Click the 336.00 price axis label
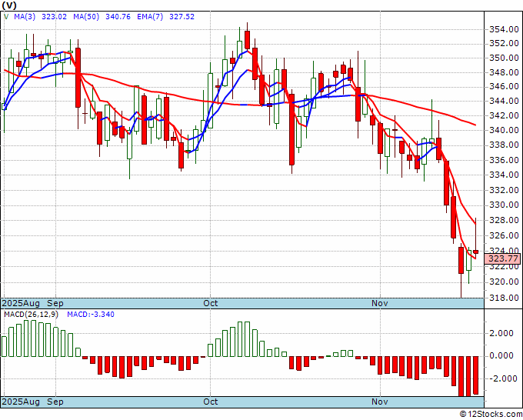 [x=504, y=160]
